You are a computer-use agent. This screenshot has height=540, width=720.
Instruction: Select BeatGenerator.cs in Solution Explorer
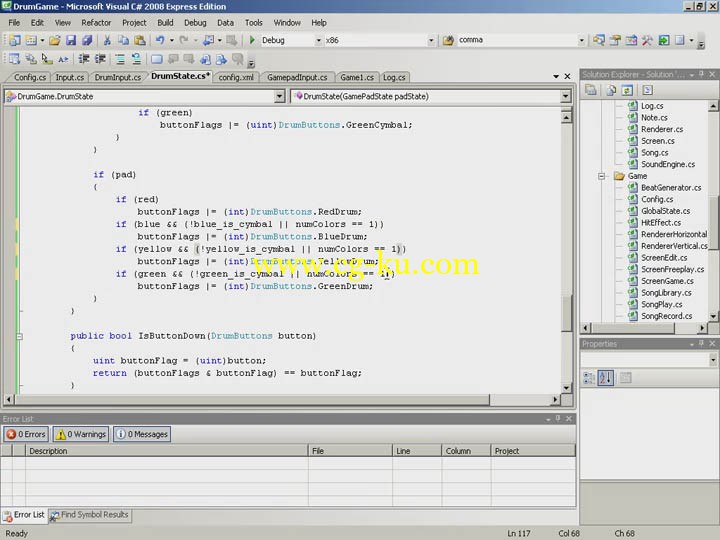[x=671, y=188]
